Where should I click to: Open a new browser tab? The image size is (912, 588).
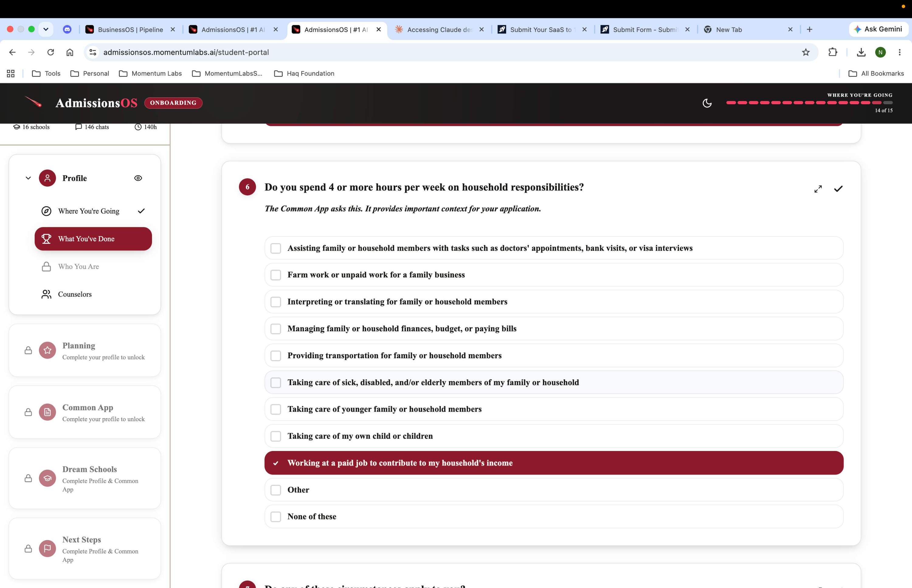pos(809,29)
